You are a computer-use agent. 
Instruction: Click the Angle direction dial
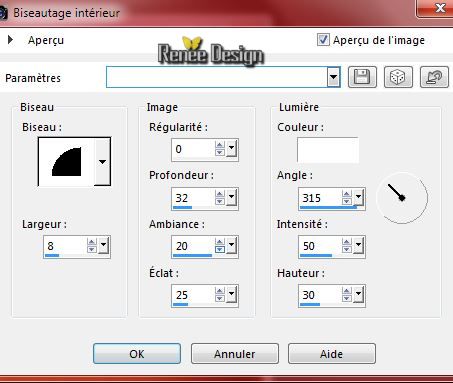(402, 198)
